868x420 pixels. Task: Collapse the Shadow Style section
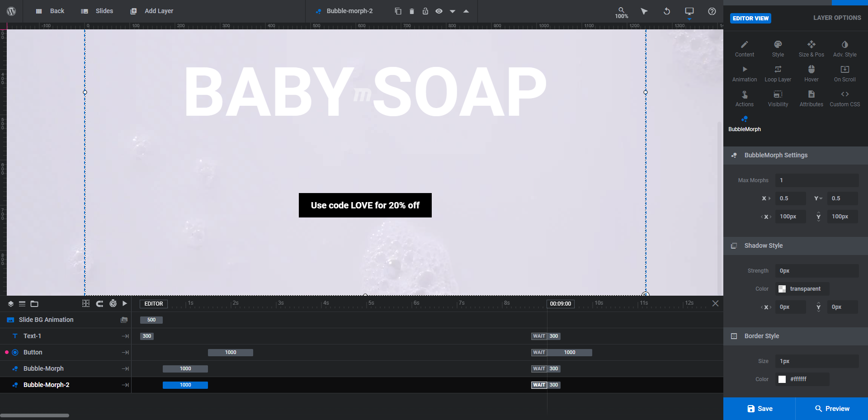point(796,245)
